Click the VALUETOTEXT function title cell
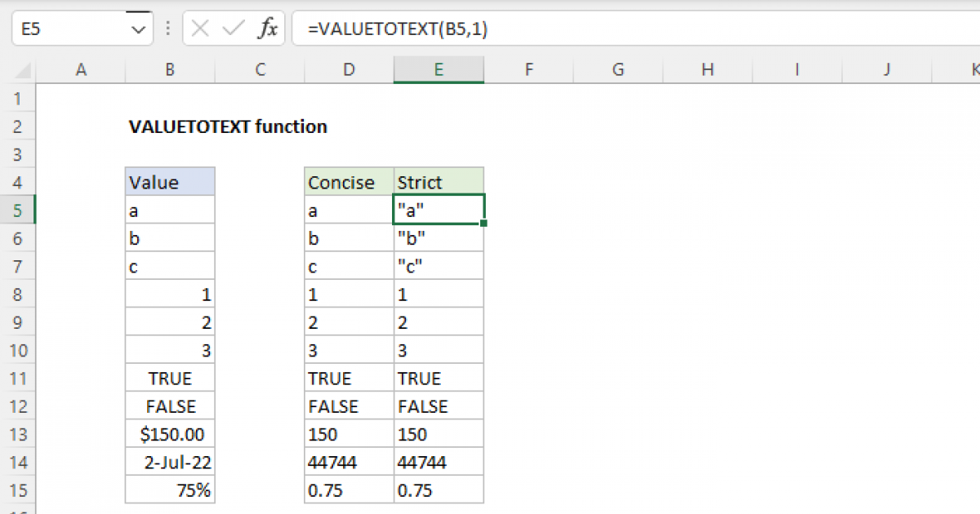Image resolution: width=980 pixels, height=514 pixels. (228, 126)
